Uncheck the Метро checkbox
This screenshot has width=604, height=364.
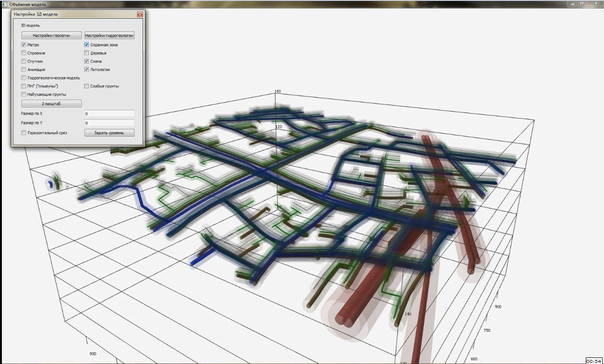[24, 45]
